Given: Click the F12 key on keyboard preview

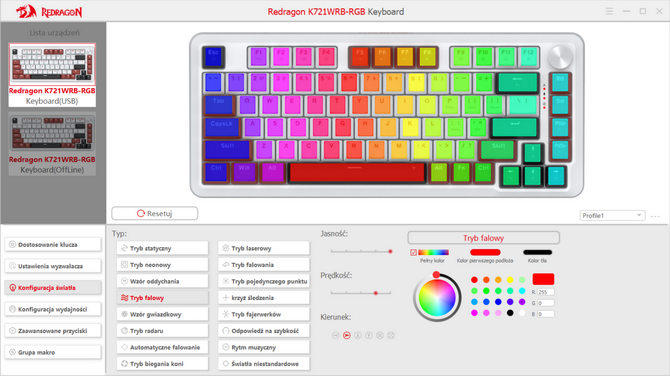Looking at the screenshot, I should 528,57.
